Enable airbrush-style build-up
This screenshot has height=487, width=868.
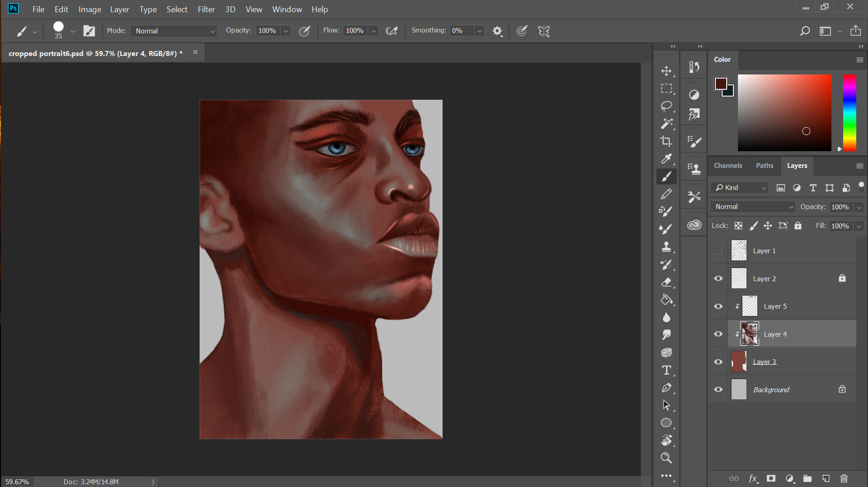392,31
